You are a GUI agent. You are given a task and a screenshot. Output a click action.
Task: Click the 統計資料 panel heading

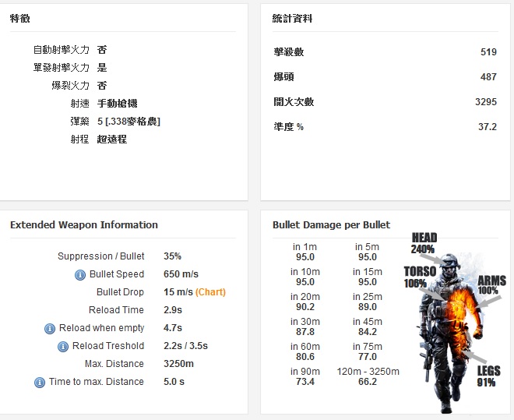coord(292,18)
